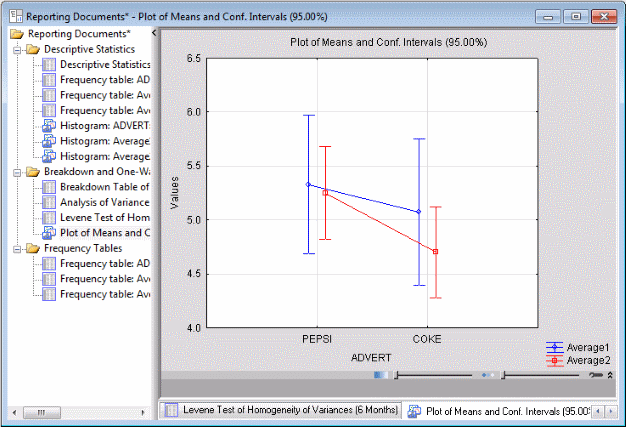Click the tab scroll left arrow
This screenshot has height=427, width=626.
[x=598, y=411]
